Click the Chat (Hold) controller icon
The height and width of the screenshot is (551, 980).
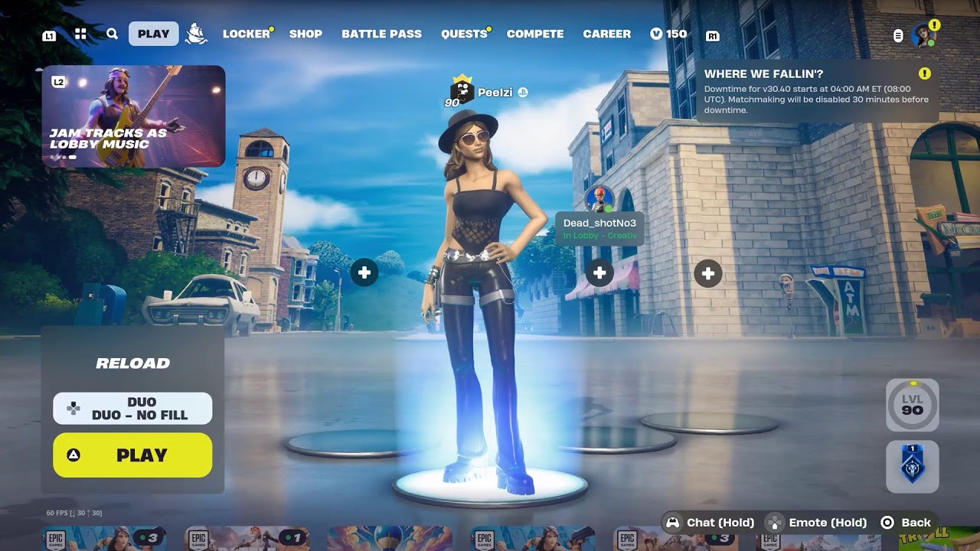tap(673, 523)
